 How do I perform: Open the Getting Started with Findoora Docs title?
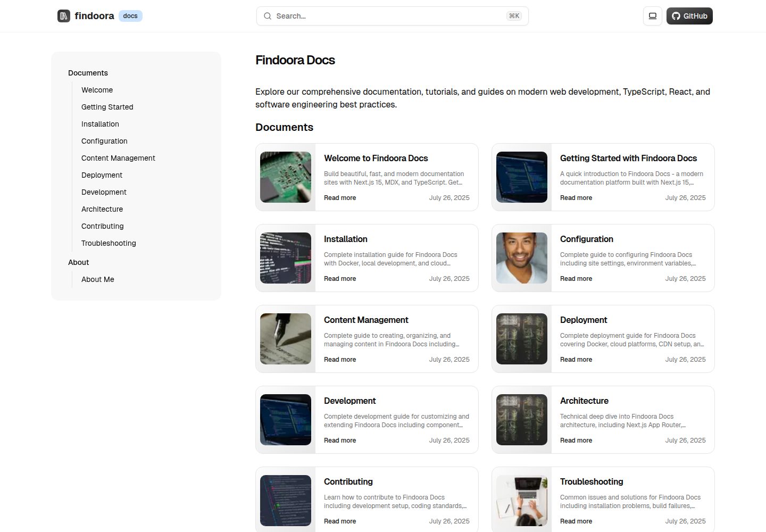tap(628, 158)
